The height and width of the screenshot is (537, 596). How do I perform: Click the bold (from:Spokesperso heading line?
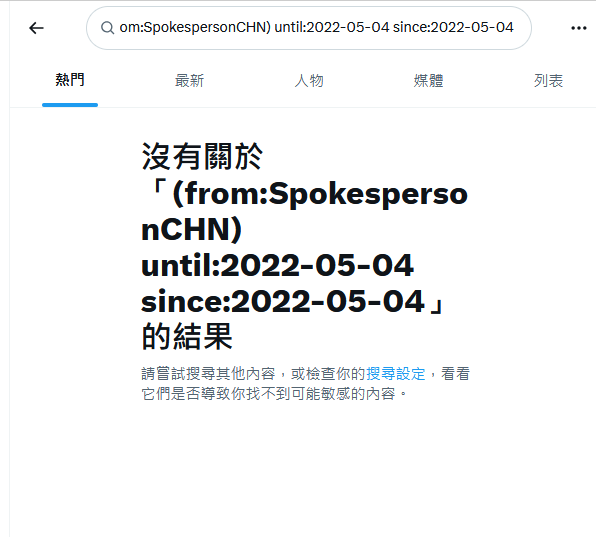320,194
